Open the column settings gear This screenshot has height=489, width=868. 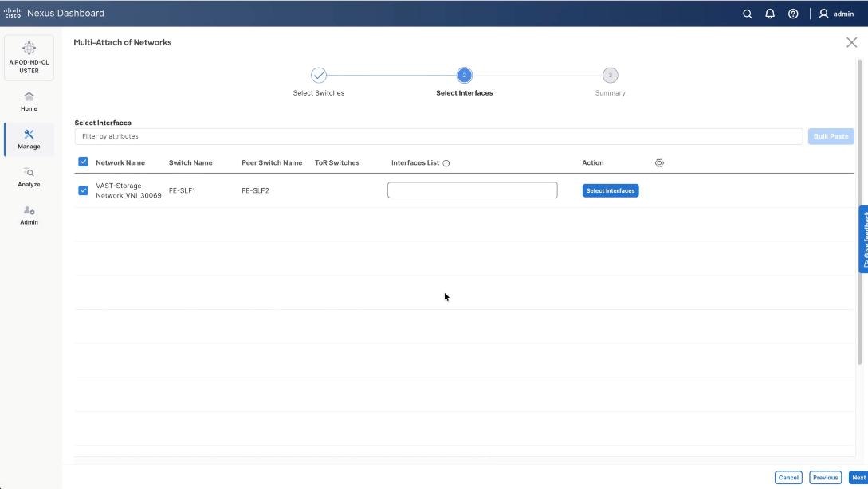(659, 162)
